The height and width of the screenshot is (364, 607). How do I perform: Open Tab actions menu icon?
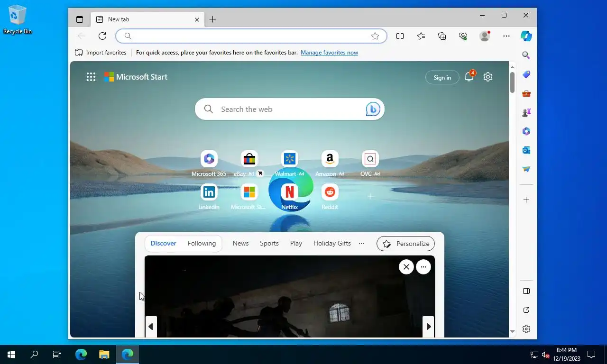point(79,19)
